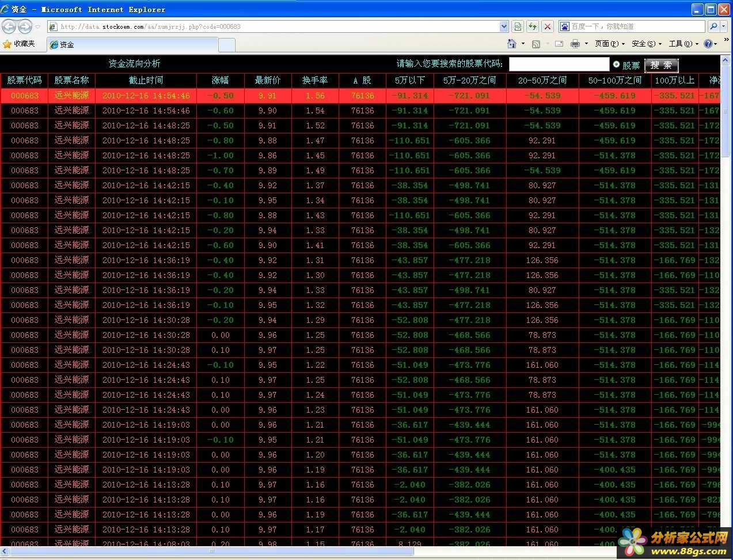The width and height of the screenshot is (733, 560).
Task: Click the Print printer icon
Action: (575, 44)
